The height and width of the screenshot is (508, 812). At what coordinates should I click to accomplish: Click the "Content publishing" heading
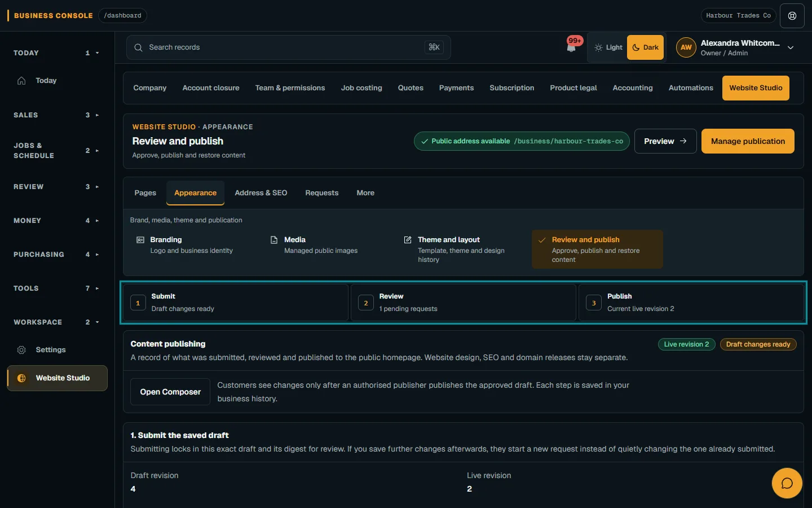(168, 344)
